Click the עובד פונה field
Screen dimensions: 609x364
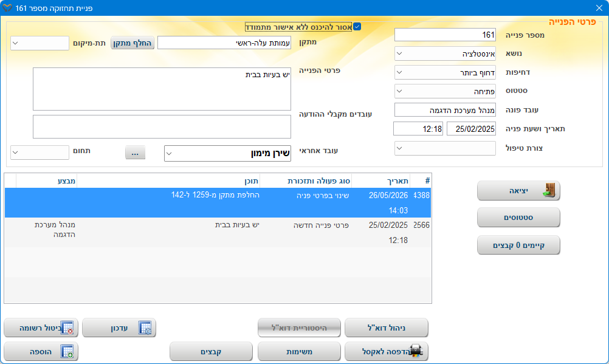[x=445, y=110]
